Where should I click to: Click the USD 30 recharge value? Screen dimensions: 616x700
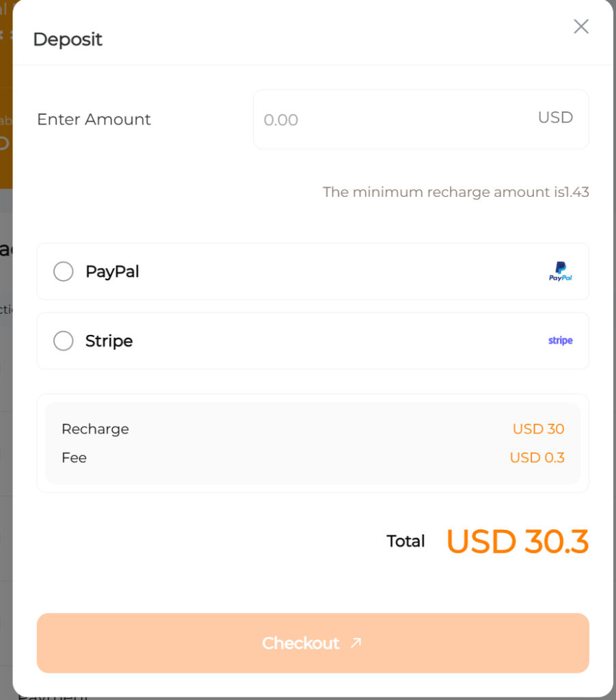(538, 429)
